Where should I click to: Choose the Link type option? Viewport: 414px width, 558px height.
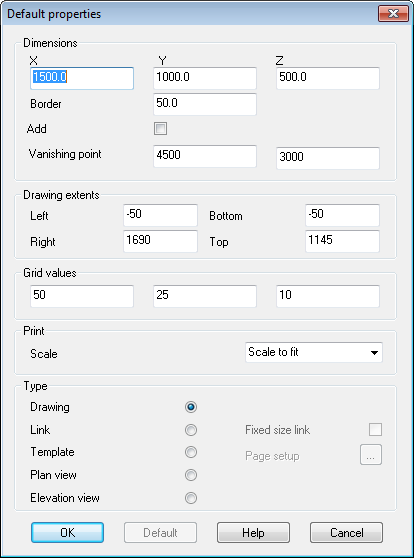click(191, 430)
